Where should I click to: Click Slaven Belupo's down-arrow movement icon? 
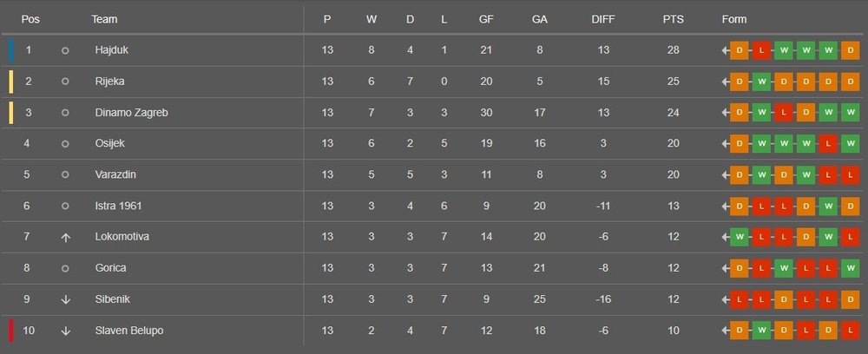[65, 331]
